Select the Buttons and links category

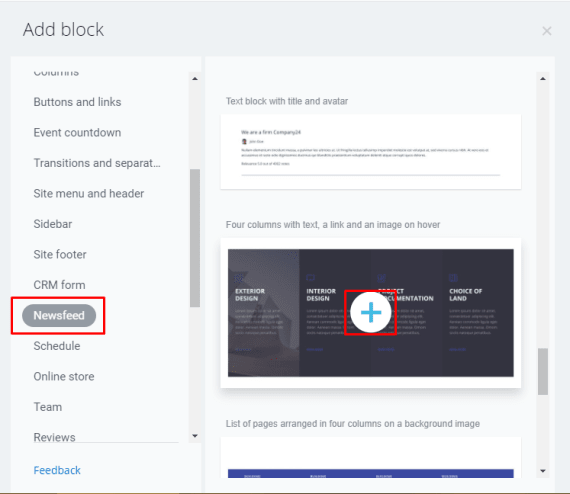pyautogui.click(x=77, y=102)
